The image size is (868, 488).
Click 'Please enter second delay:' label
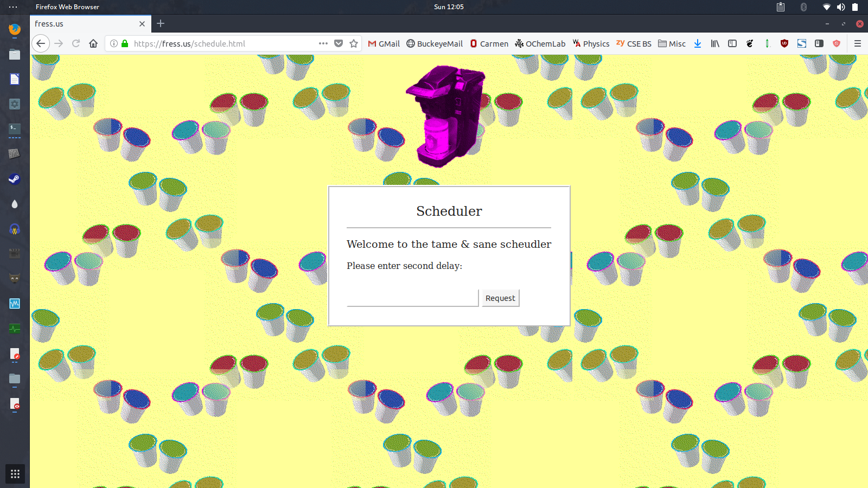(404, 266)
